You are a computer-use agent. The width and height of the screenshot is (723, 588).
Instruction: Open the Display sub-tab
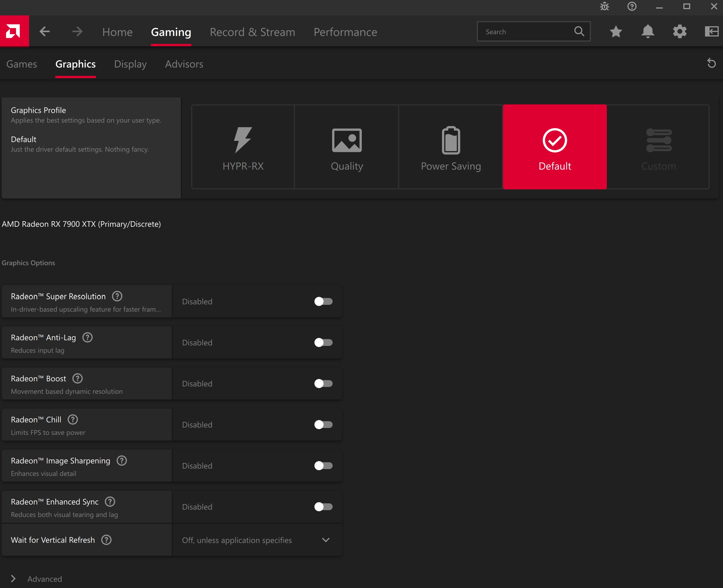130,64
